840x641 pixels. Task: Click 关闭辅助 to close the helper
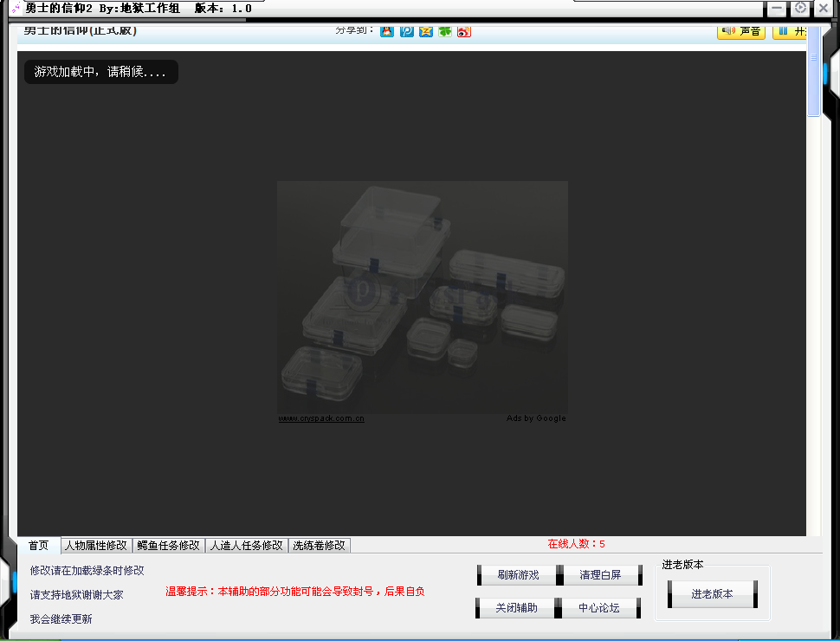click(516, 608)
